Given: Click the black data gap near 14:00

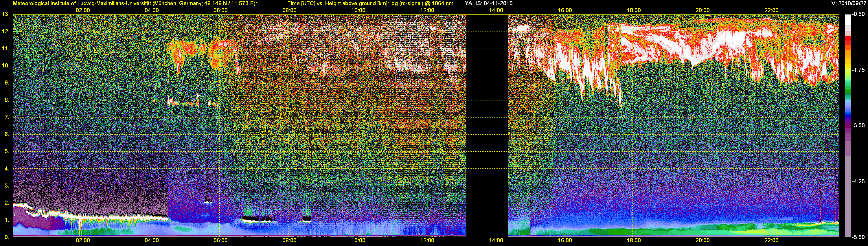Looking at the screenshot, I should [x=487, y=125].
